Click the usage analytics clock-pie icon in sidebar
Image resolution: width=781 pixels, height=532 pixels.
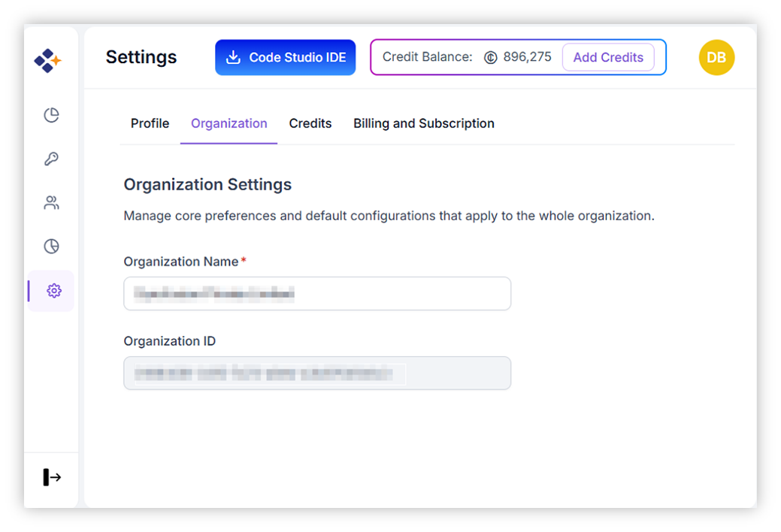pos(50,246)
